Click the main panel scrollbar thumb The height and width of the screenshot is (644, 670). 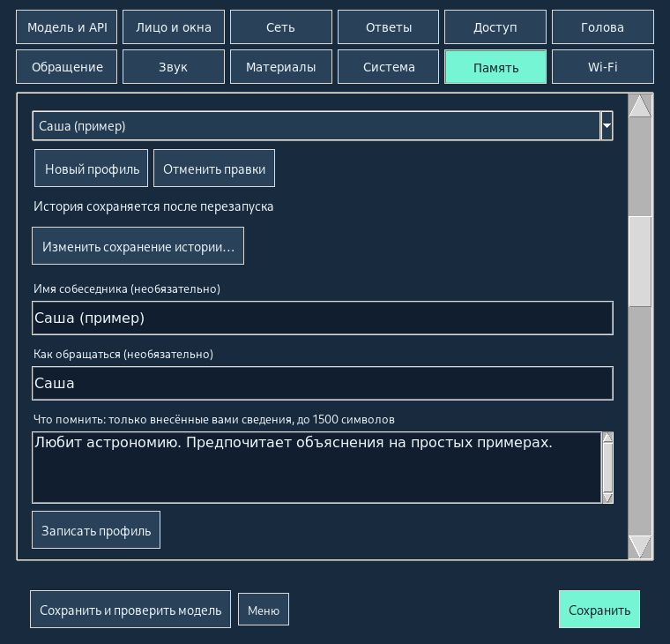coord(640,261)
